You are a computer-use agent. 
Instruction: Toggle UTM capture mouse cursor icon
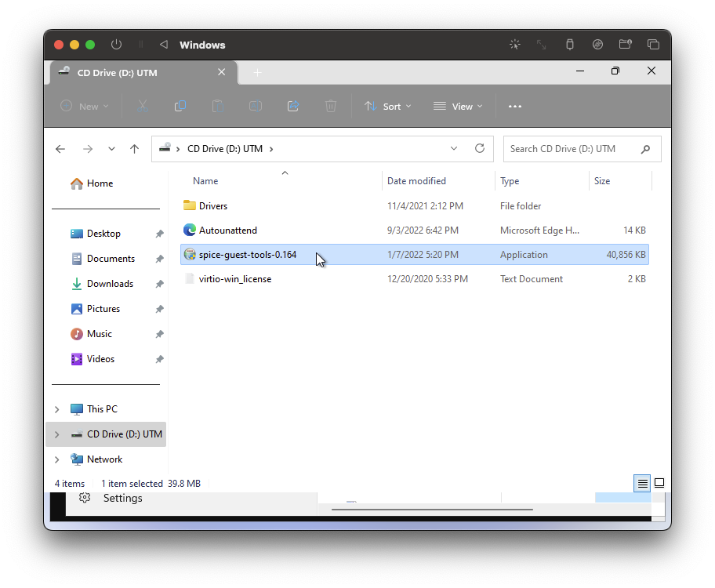(x=515, y=44)
